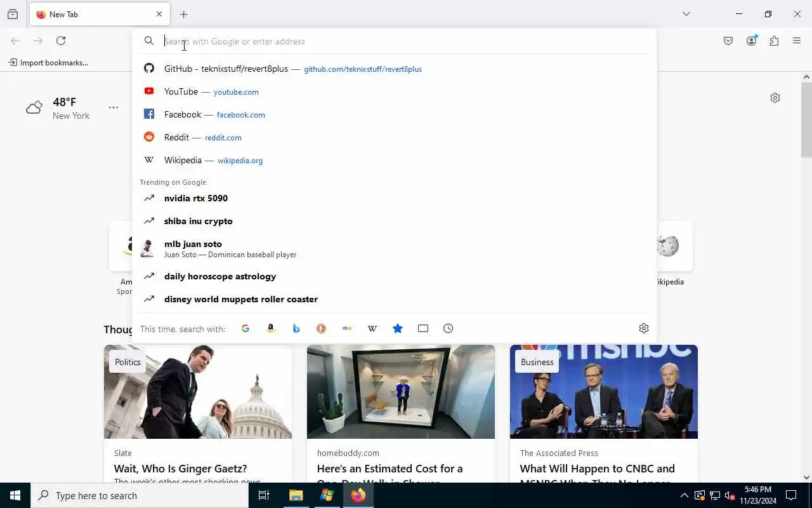The height and width of the screenshot is (508, 812).
Task: Open the Ginger Gaetz story thumbnail
Action: click(198, 392)
